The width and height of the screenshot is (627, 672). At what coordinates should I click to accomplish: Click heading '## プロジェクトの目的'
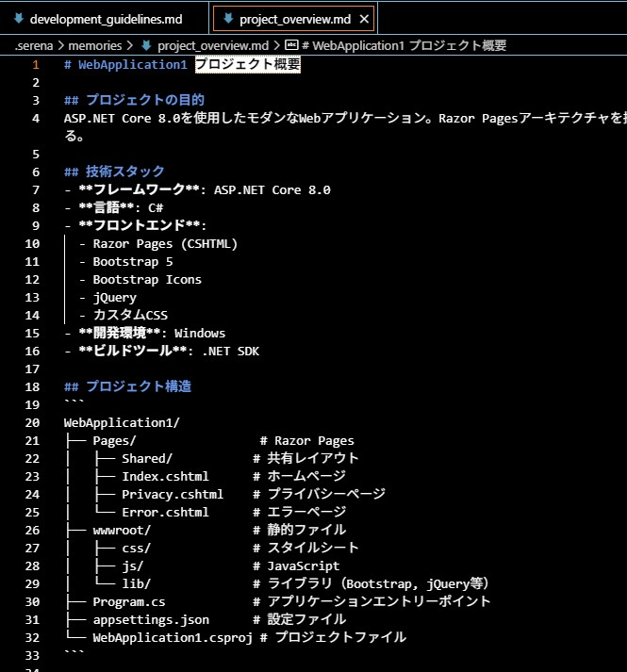134,100
